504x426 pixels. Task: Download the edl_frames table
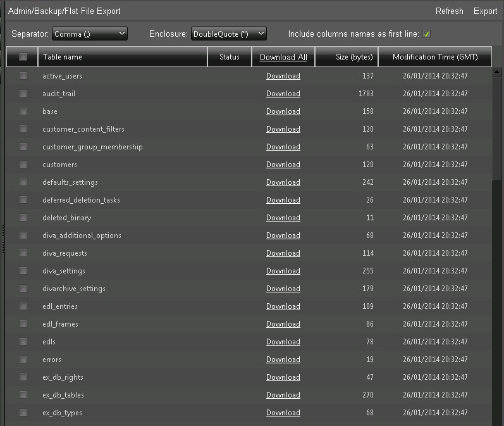click(283, 323)
